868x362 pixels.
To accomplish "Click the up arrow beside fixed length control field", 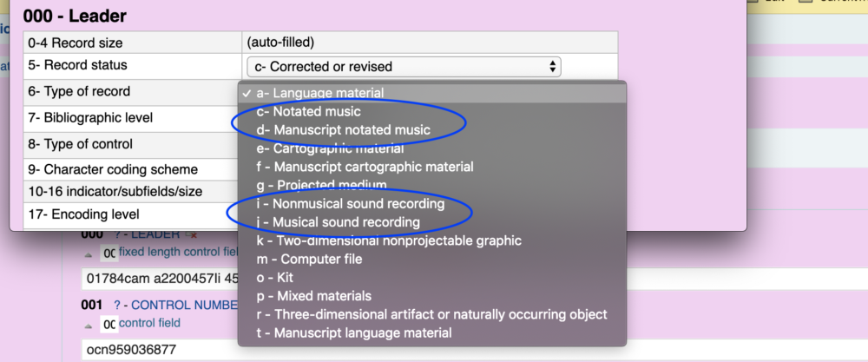I will [89, 253].
